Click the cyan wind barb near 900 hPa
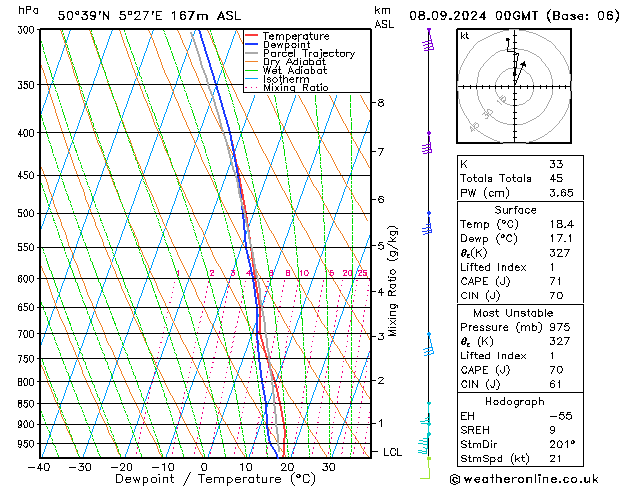The image size is (629, 486). click(427, 415)
